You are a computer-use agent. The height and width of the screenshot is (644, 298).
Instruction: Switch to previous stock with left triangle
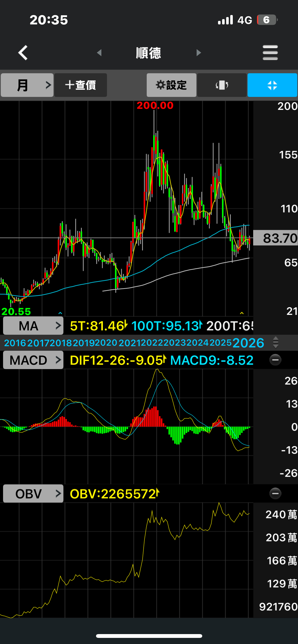99,53
